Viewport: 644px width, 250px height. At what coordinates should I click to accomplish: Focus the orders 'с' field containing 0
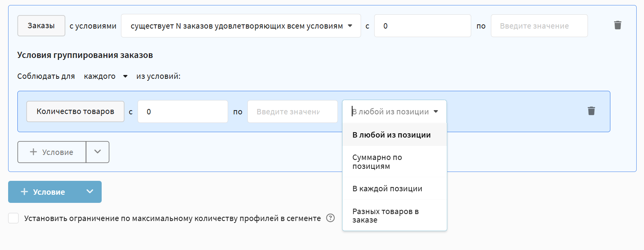[422, 26]
